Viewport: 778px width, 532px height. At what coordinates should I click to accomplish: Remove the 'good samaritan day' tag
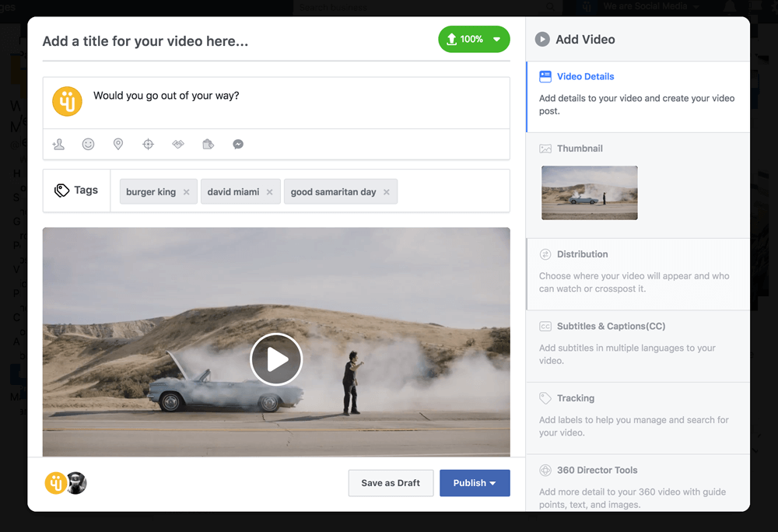tap(386, 192)
